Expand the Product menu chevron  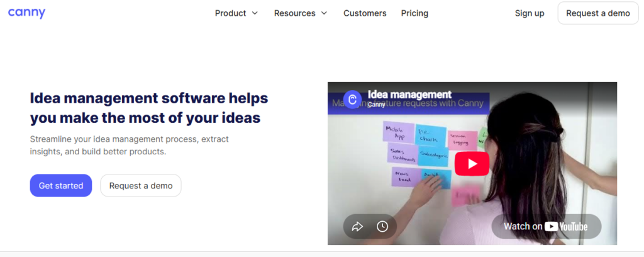pyautogui.click(x=255, y=13)
